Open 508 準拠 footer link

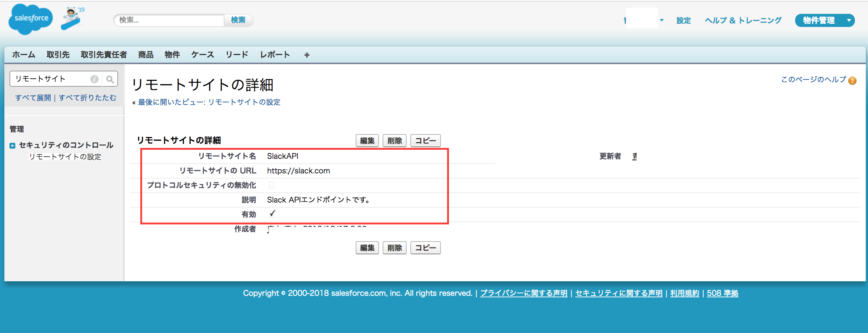pyautogui.click(x=723, y=293)
